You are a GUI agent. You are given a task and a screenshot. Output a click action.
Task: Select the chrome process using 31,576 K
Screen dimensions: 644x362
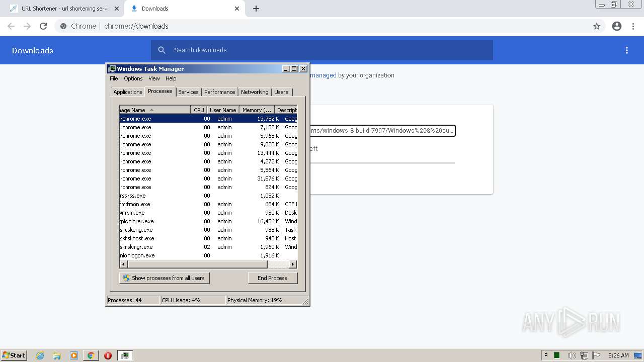pos(208,178)
